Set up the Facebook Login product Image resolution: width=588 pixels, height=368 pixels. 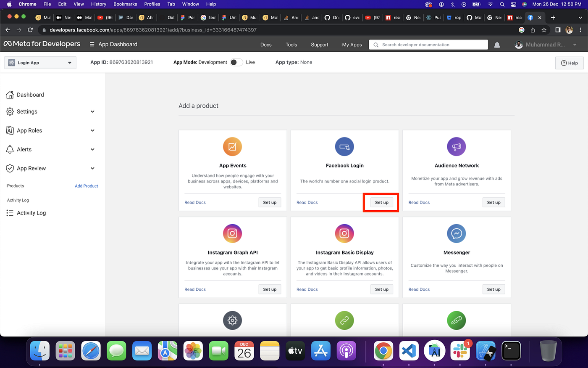click(x=382, y=202)
